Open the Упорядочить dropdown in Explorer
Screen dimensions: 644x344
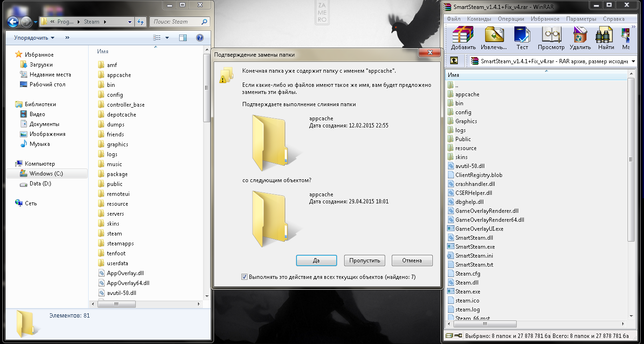pyautogui.click(x=34, y=38)
